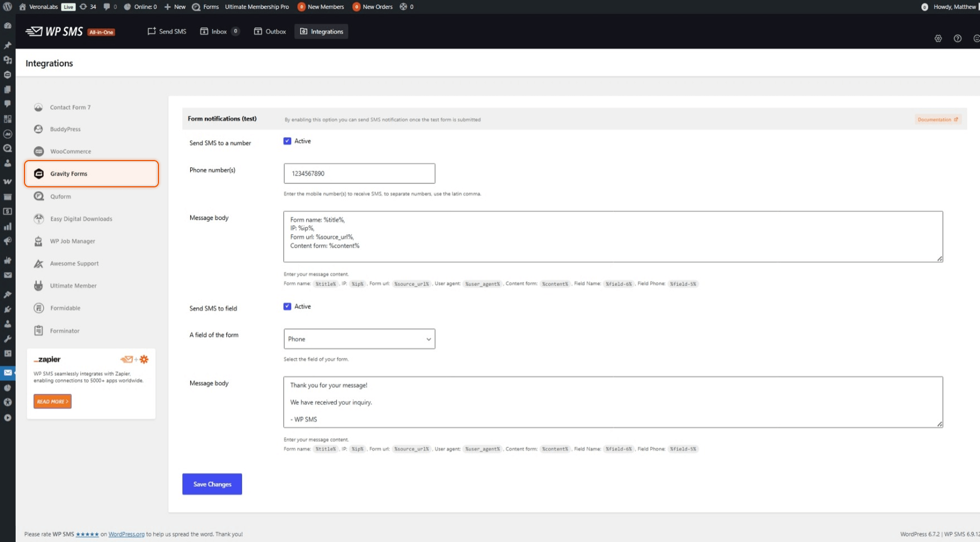Screen dimensions: 980x542
Task: Click %title% tag under first message body
Action: 326,284
